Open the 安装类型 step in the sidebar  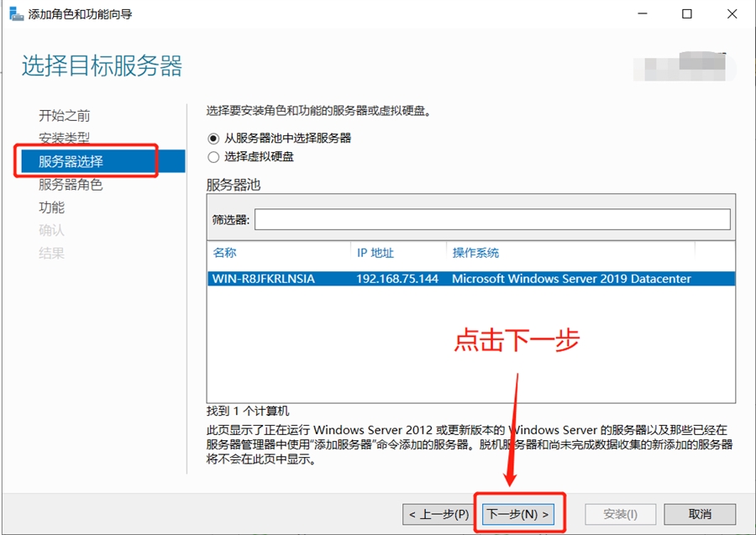click(x=64, y=139)
